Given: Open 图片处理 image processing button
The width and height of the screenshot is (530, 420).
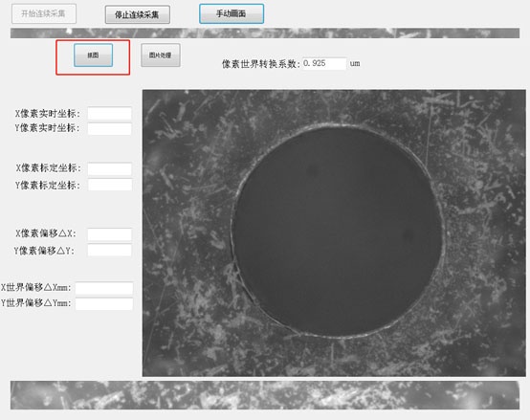Looking at the screenshot, I should tap(161, 55).
